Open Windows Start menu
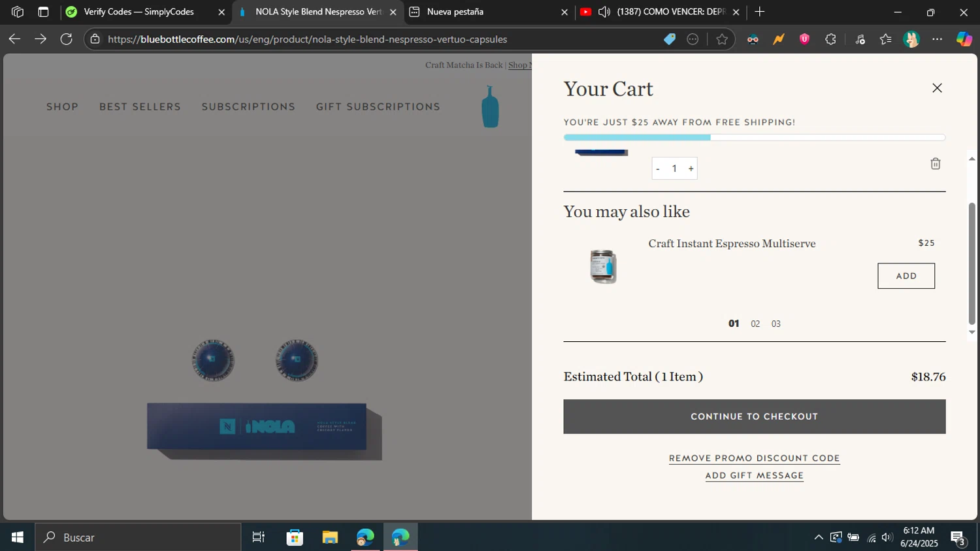This screenshot has height=551, width=980. [x=18, y=537]
